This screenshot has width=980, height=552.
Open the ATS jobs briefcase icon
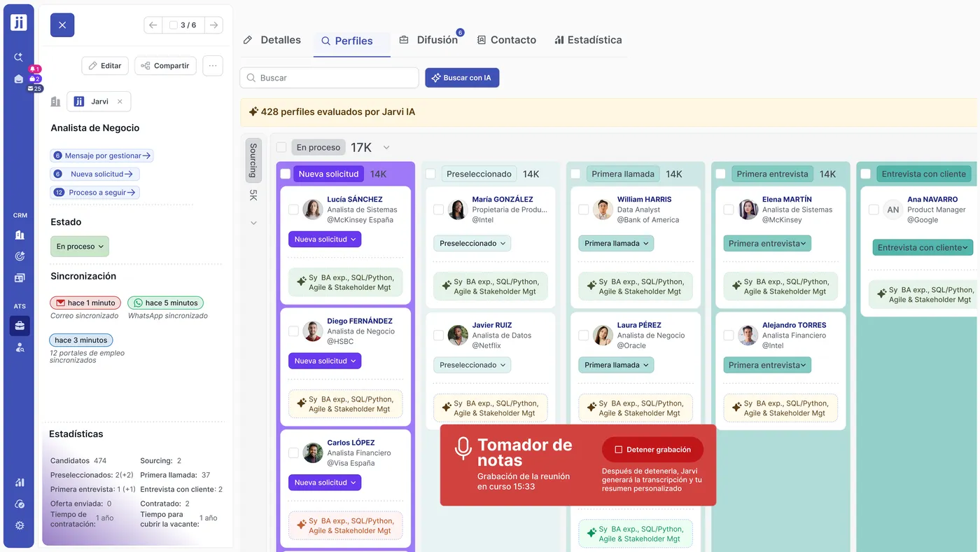pyautogui.click(x=19, y=326)
